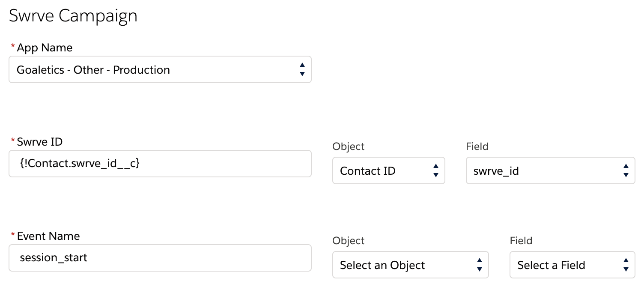Image resolution: width=644 pixels, height=287 pixels.
Task: Click the Object label beside Event Name
Action: pos(349,241)
